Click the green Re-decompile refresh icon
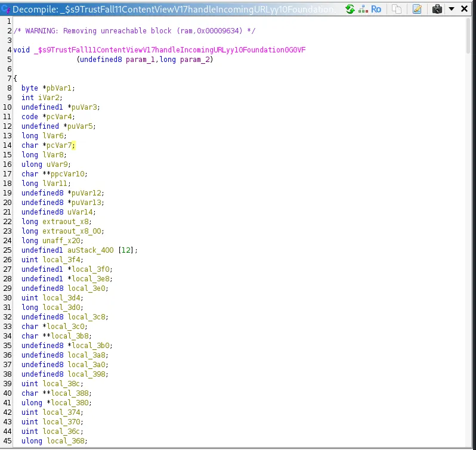This screenshot has width=476, height=450. pos(350,9)
